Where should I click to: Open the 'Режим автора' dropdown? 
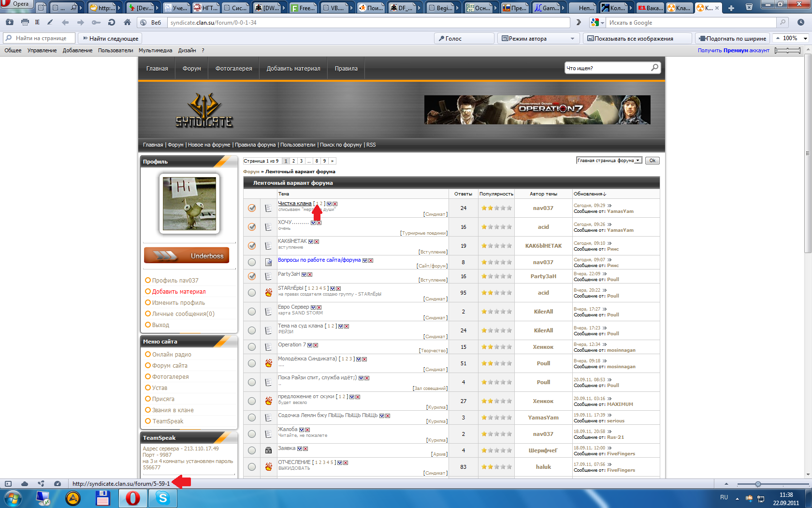point(538,38)
